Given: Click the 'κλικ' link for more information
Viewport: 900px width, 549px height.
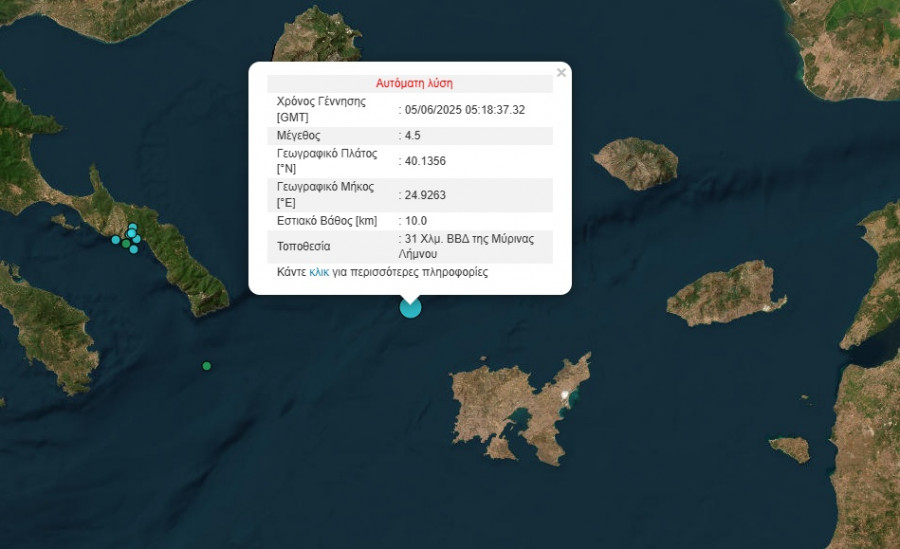Looking at the screenshot, I should click(x=319, y=272).
